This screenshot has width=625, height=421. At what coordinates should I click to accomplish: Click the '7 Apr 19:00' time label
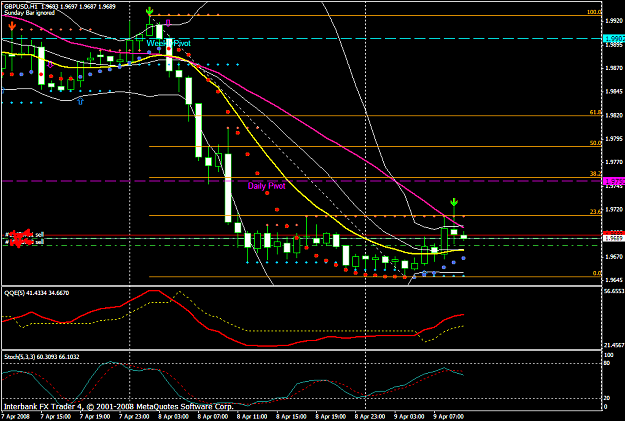(95, 417)
